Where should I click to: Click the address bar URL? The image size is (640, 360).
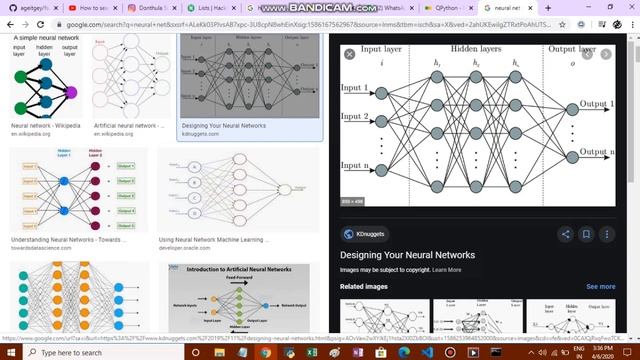pos(308,24)
